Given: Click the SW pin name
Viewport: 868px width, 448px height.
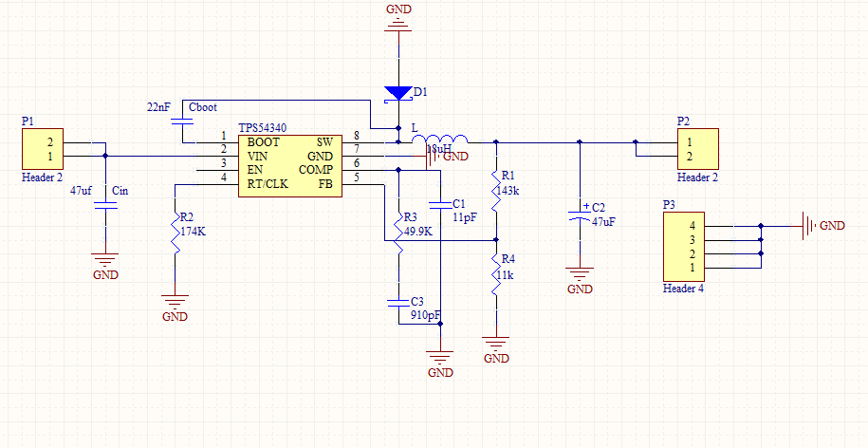Looking at the screenshot, I should pos(324,142).
